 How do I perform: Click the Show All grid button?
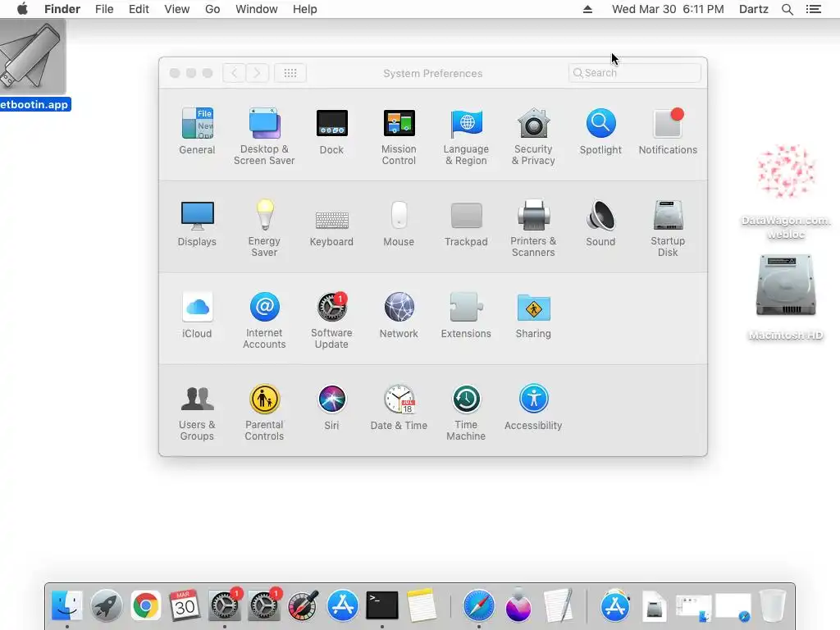point(290,73)
